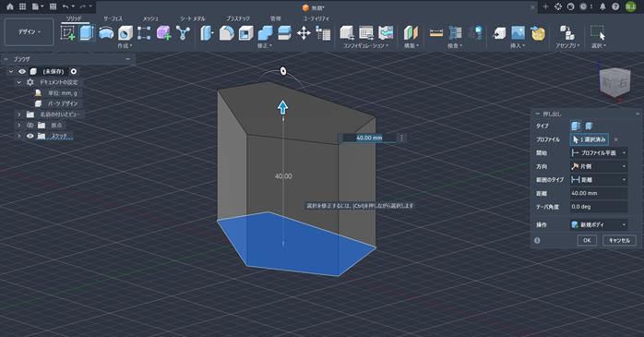Click the Insert Derive box icon

[498, 33]
